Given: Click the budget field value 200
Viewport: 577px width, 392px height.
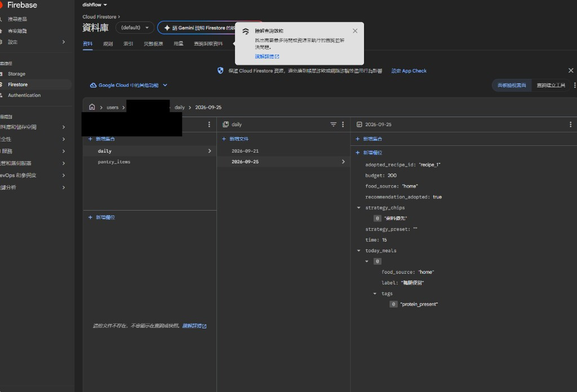Looking at the screenshot, I should (392, 176).
